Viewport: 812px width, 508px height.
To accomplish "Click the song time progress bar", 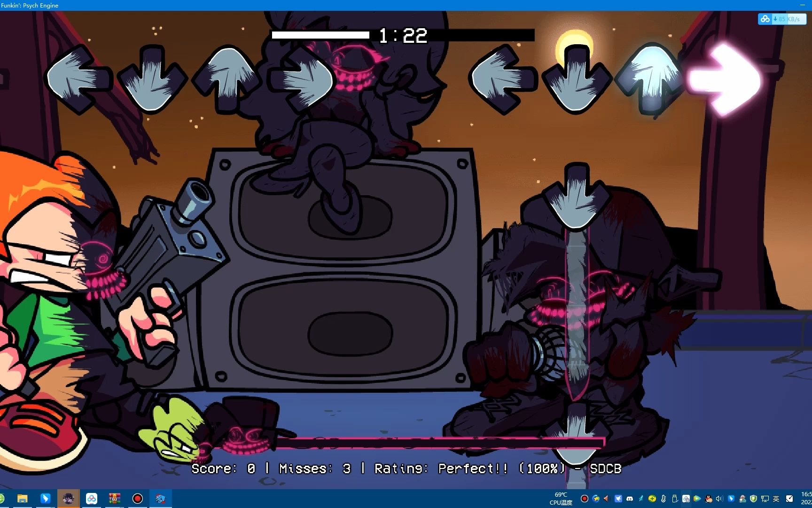I will click(403, 35).
